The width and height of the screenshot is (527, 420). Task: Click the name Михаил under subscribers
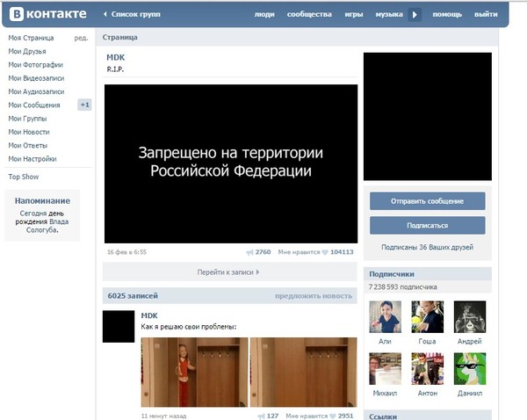click(x=385, y=393)
